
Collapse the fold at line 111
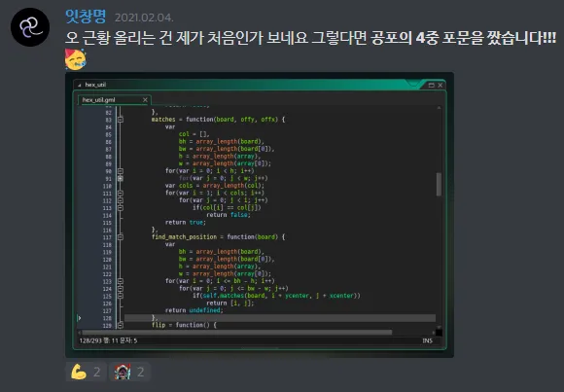121,193
